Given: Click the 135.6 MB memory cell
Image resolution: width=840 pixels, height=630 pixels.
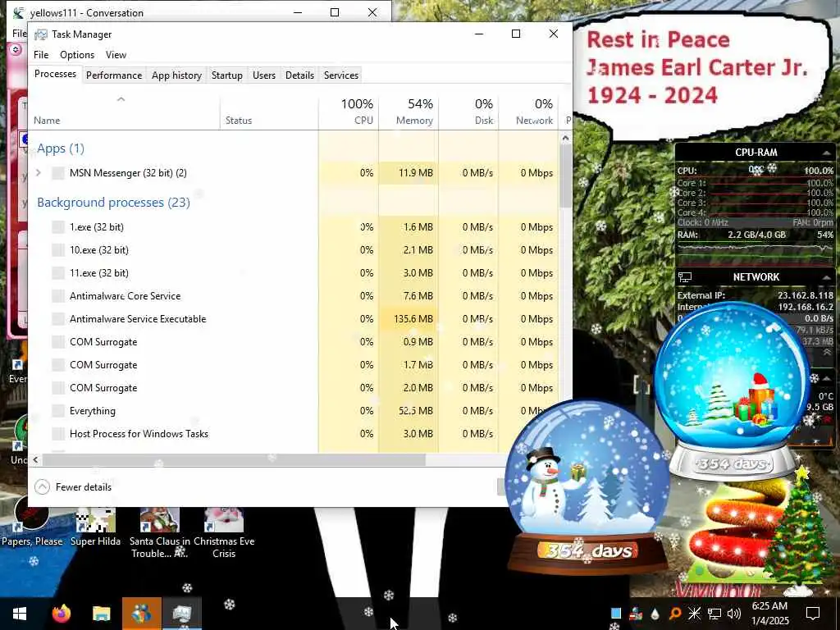Looking at the screenshot, I should coord(409,319).
